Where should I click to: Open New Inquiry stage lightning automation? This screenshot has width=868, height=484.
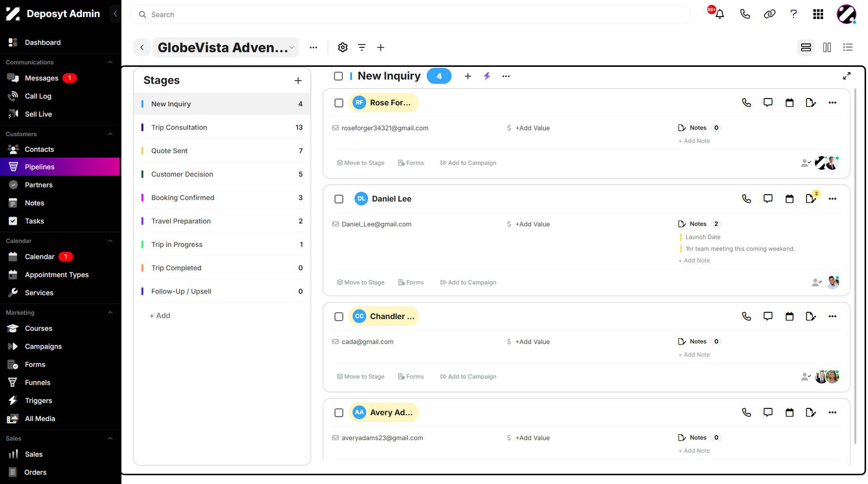tap(487, 76)
